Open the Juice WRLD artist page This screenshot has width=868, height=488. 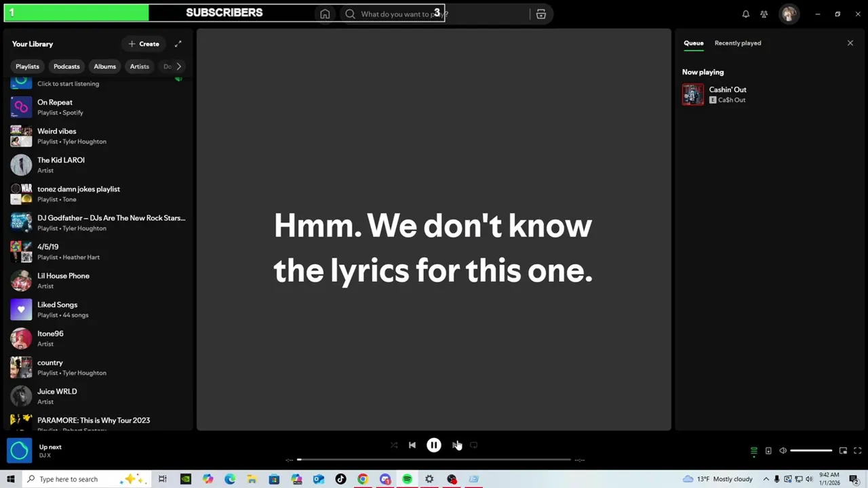[98, 396]
